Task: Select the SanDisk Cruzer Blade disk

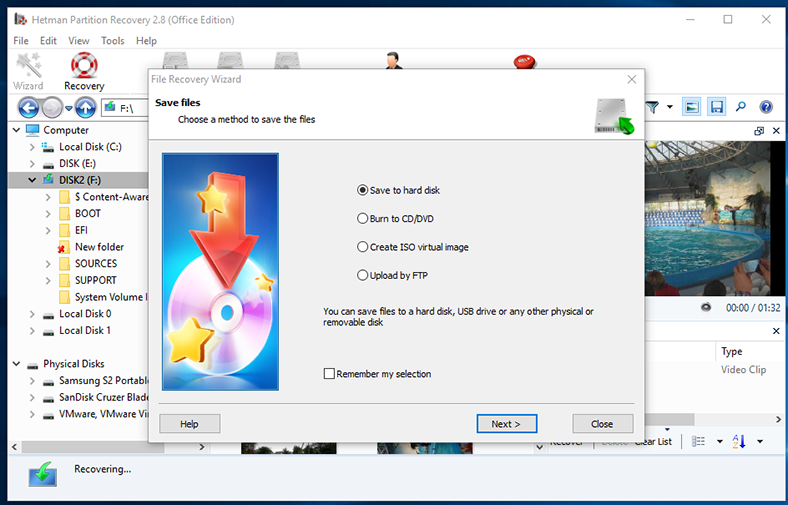Action: (95, 397)
